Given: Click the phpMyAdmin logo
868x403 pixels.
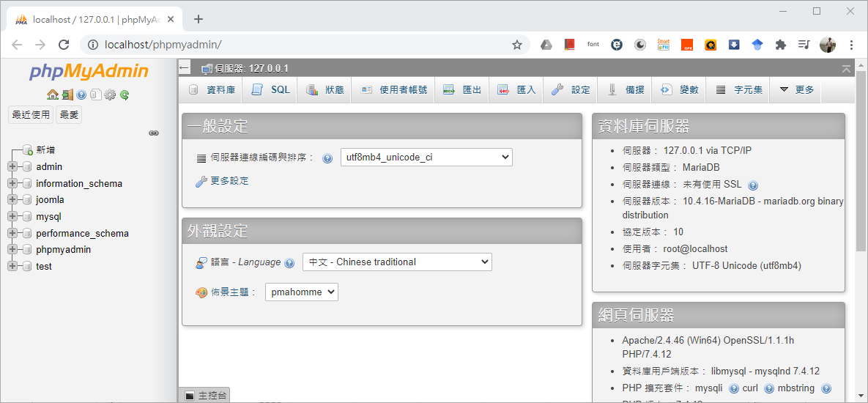Looking at the screenshot, I should pos(89,71).
